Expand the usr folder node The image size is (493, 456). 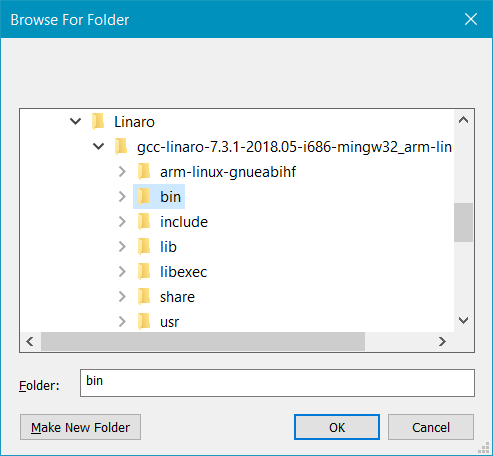click(x=122, y=322)
